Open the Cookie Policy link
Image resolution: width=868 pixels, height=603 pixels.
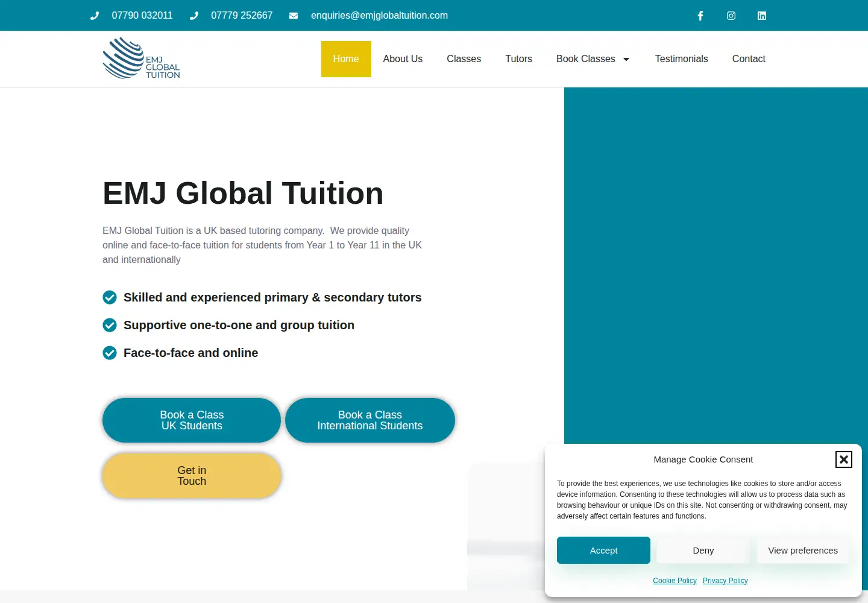pyautogui.click(x=675, y=581)
